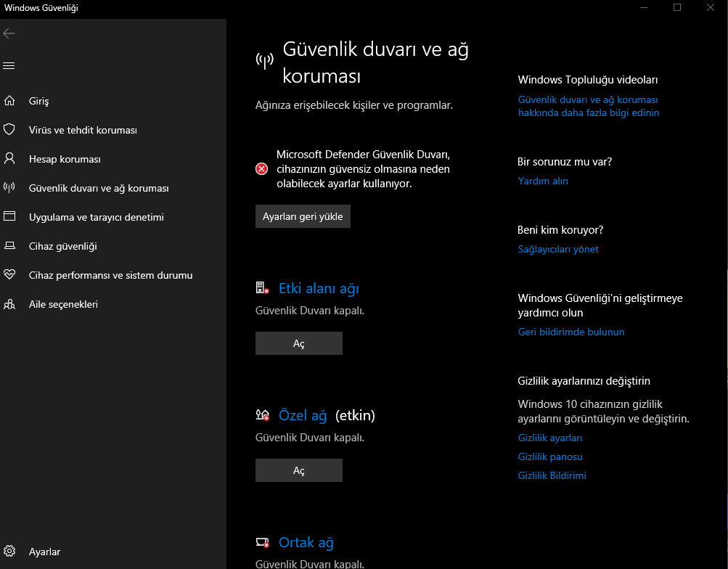The image size is (728, 569).
Task: Open the Etki alanı ağı link
Action: (x=319, y=288)
